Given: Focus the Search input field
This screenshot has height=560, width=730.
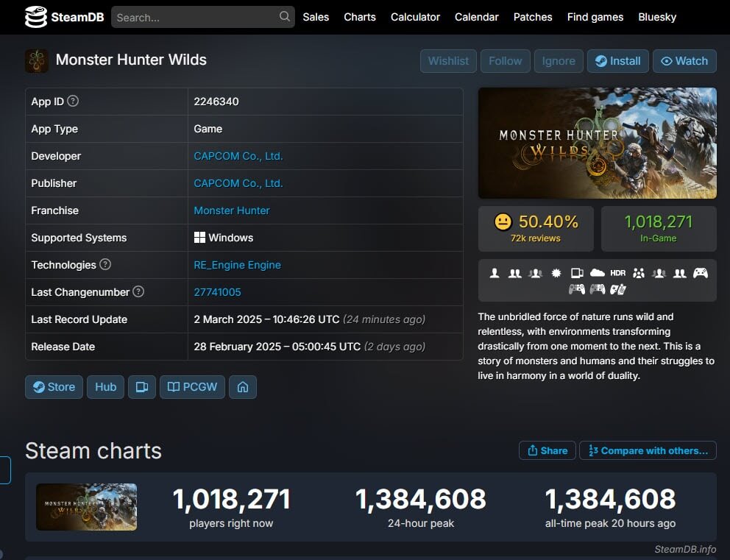Looking at the screenshot, I should pyautogui.click(x=203, y=17).
